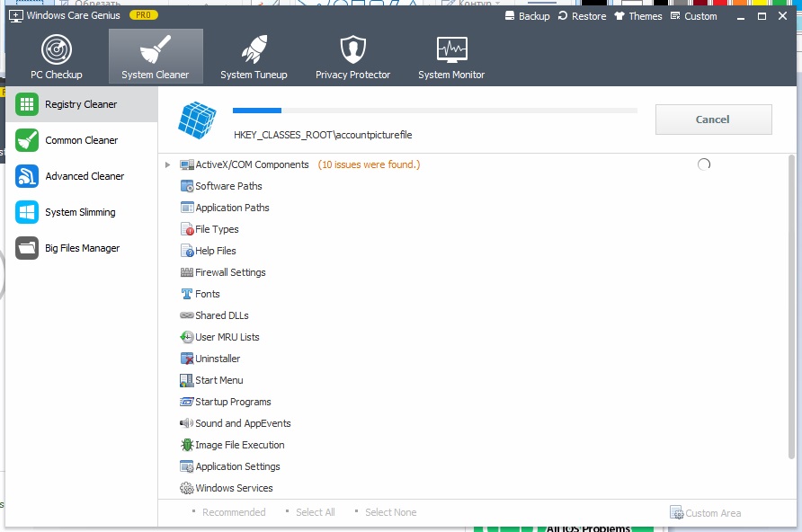Click the Help Files icon
Screen dimensions: 802x532
point(187,251)
